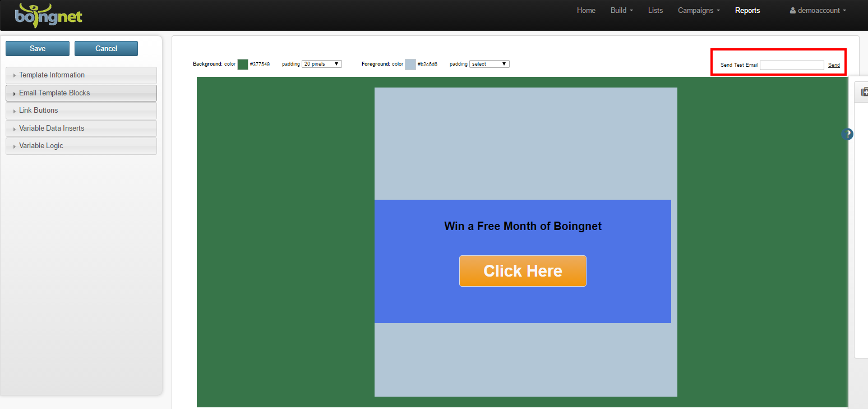Open the Build dropdown menu
868x409 pixels.
pyautogui.click(x=622, y=11)
